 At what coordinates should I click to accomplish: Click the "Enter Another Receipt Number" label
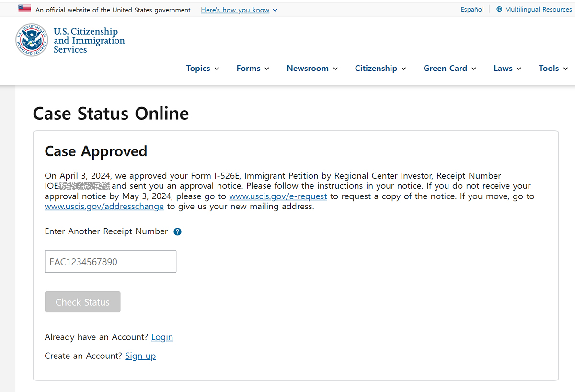[x=106, y=231]
